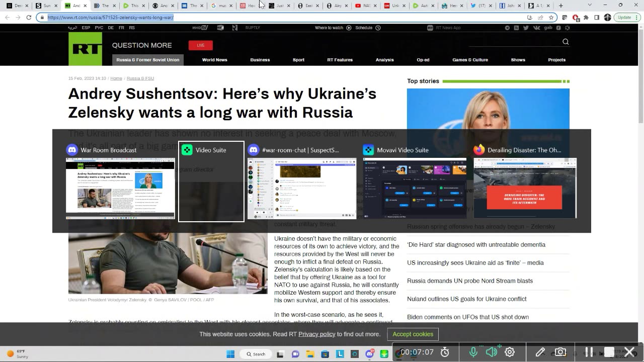The image size is (644, 362).
Task: Open the recorder timer clock icon
Action: [445, 352]
